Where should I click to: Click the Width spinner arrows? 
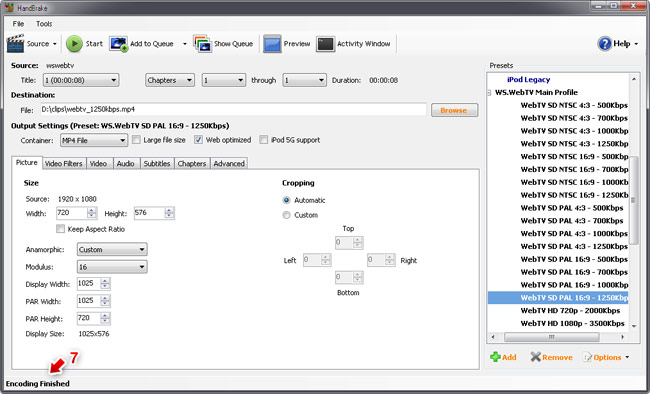(92, 213)
